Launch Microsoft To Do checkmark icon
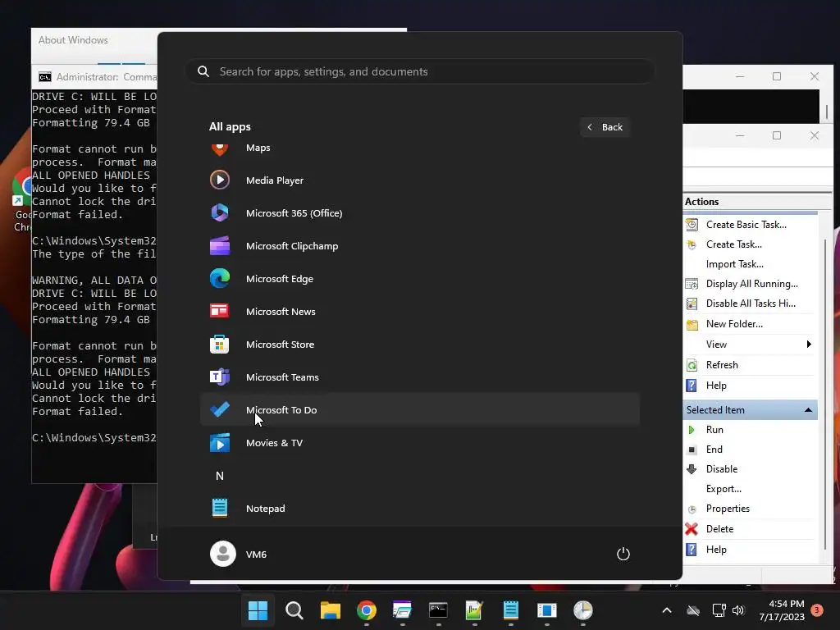840x630 pixels. [x=220, y=410]
